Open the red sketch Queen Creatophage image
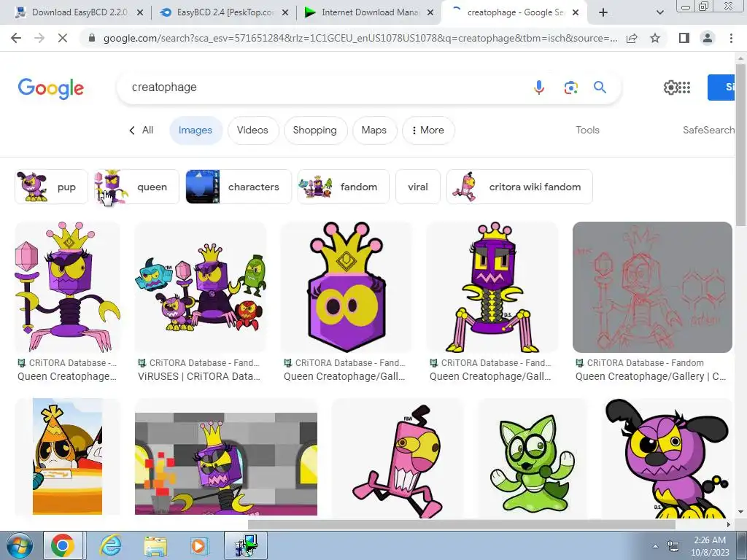The height and width of the screenshot is (560, 747). (x=652, y=287)
